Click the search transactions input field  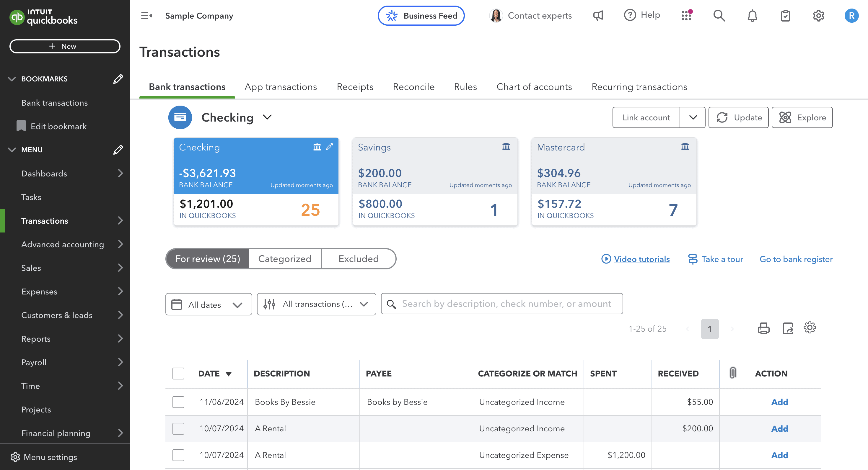pyautogui.click(x=502, y=303)
